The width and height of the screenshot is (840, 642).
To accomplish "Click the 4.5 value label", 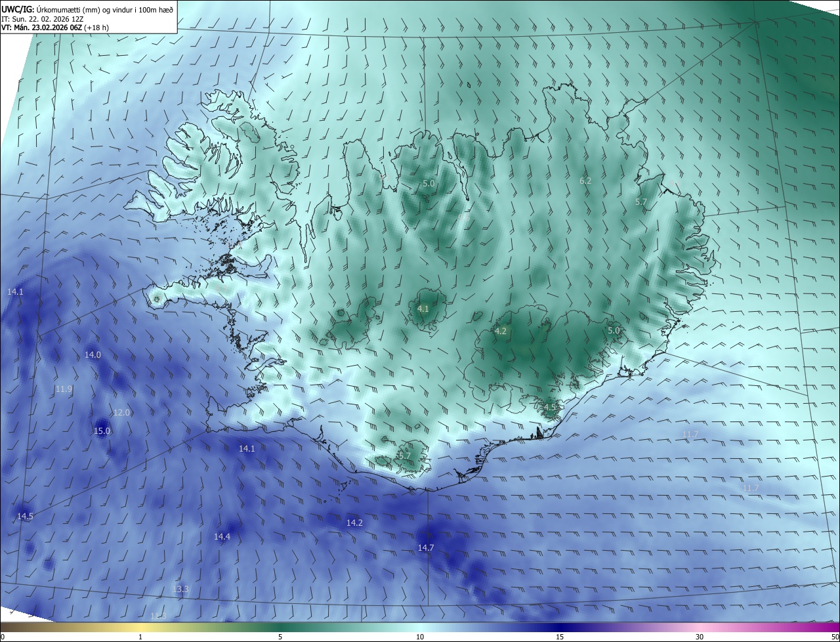I will coord(550,407).
